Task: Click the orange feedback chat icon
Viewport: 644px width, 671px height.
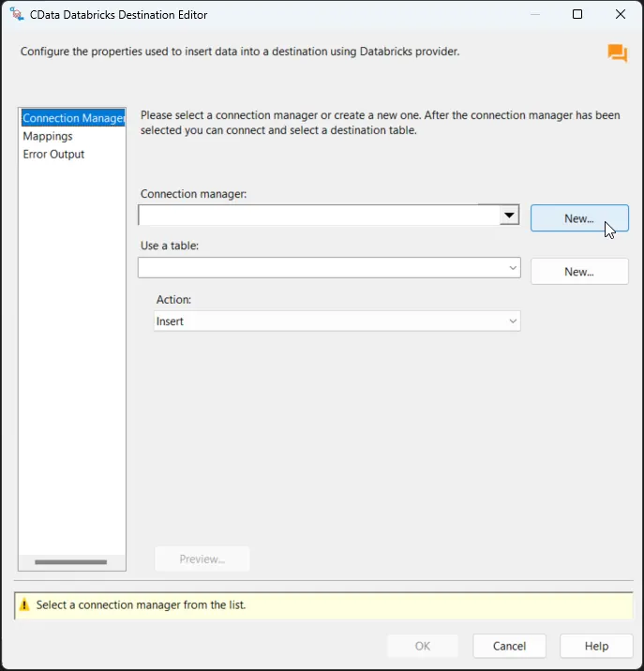Action: [x=617, y=53]
